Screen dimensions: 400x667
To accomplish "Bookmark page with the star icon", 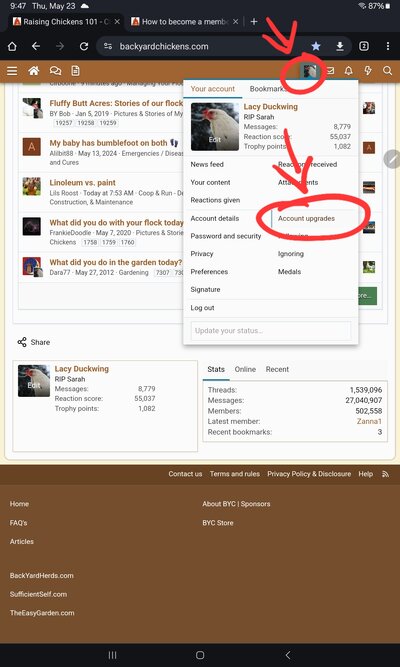I will pyautogui.click(x=316, y=46).
